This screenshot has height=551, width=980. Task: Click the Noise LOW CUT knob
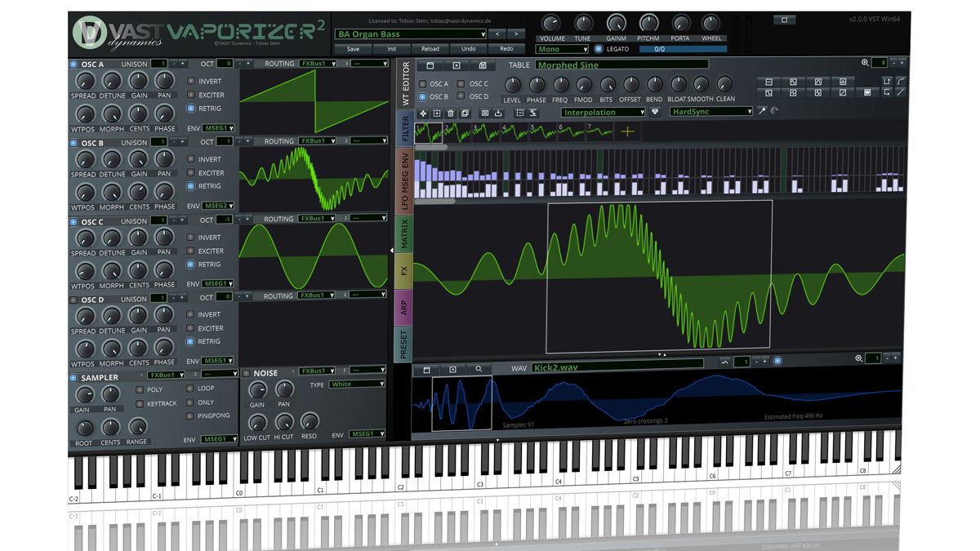pos(257,423)
